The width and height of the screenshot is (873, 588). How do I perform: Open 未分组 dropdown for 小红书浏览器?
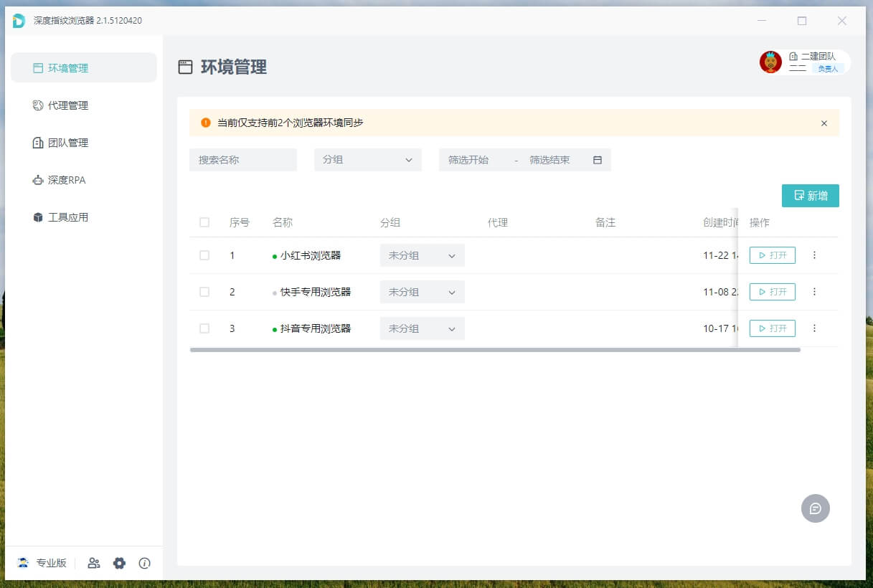pyautogui.click(x=422, y=255)
